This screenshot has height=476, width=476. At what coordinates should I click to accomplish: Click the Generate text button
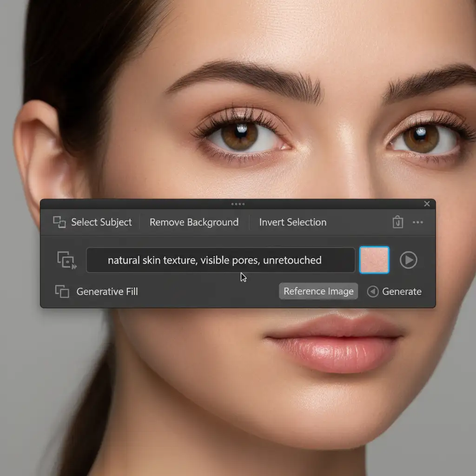pos(402,291)
